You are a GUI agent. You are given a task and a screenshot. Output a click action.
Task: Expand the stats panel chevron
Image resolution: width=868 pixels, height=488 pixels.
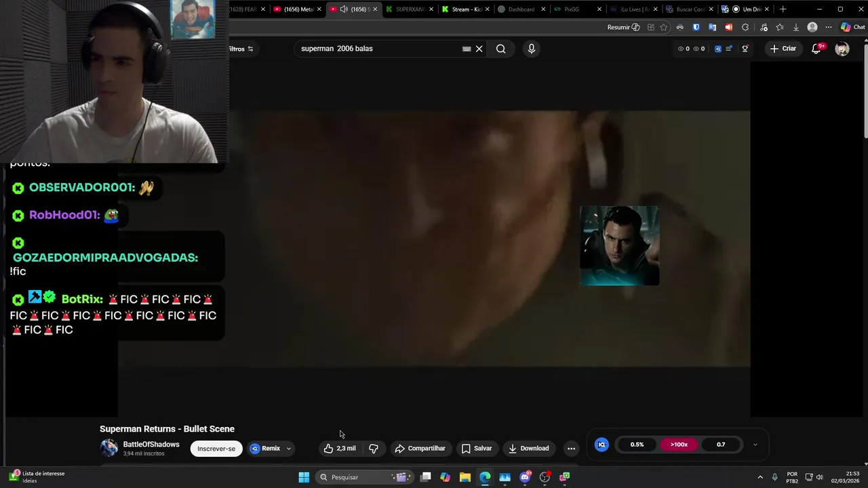[755, 445]
